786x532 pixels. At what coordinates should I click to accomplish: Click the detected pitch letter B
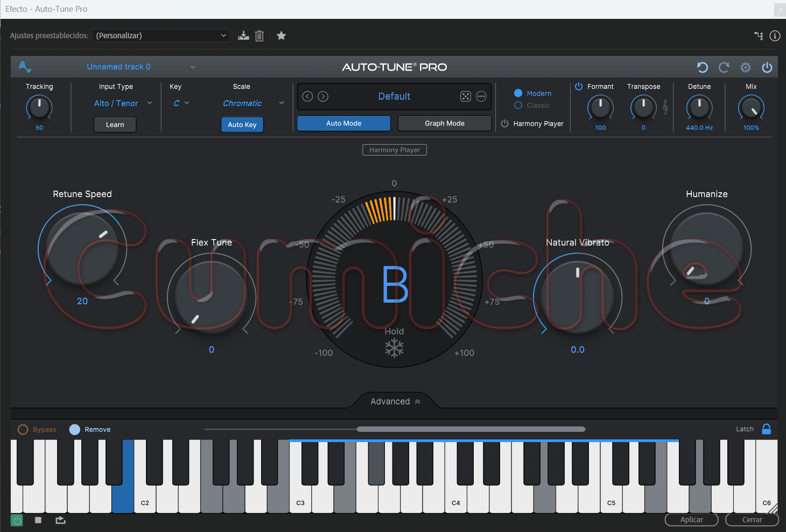tap(395, 284)
